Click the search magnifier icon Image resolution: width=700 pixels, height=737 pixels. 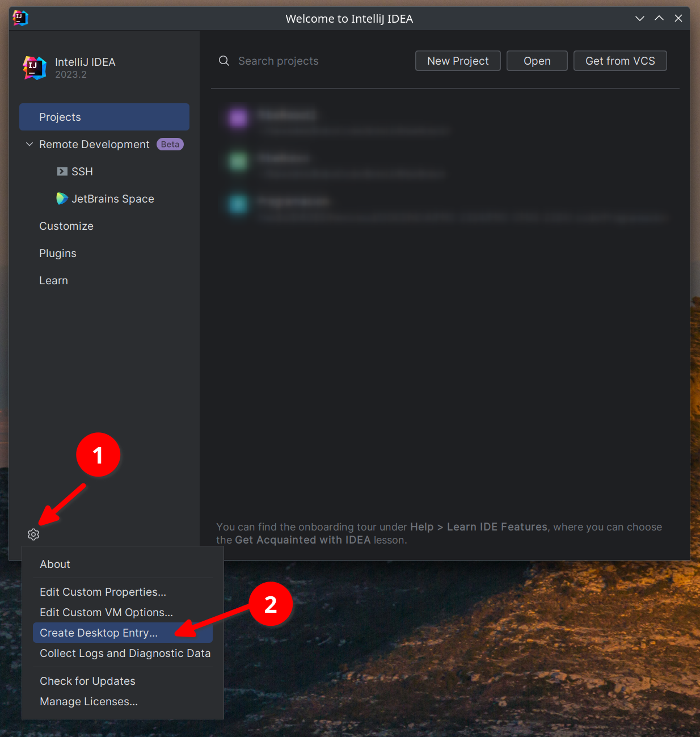coord(224,60)
